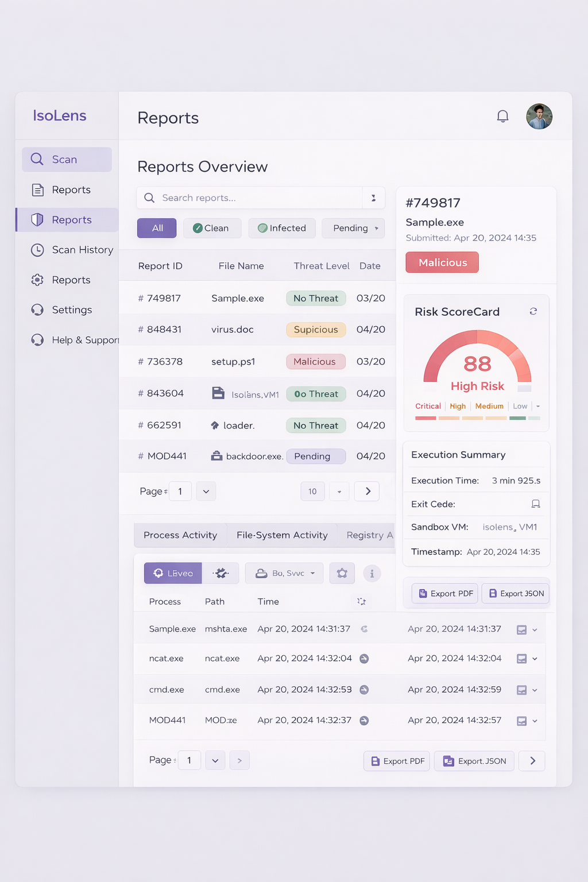Image resolution: width=588 pixels, height=882 pixels.
Task: Click the arrow icon next to cmd.exe entry
Action: coord(364,689)
